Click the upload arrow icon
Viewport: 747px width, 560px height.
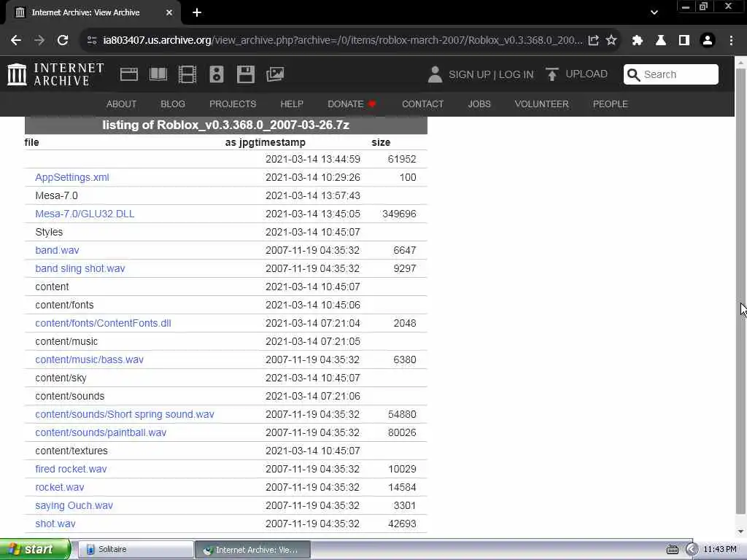pos(551,74)
